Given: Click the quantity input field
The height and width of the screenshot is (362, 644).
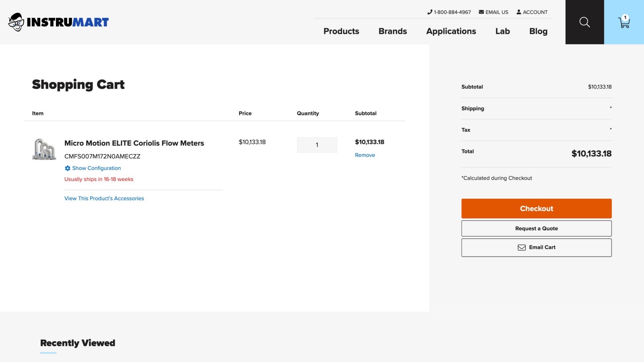Looking at the screenshot, I should [x=317, y=145].
